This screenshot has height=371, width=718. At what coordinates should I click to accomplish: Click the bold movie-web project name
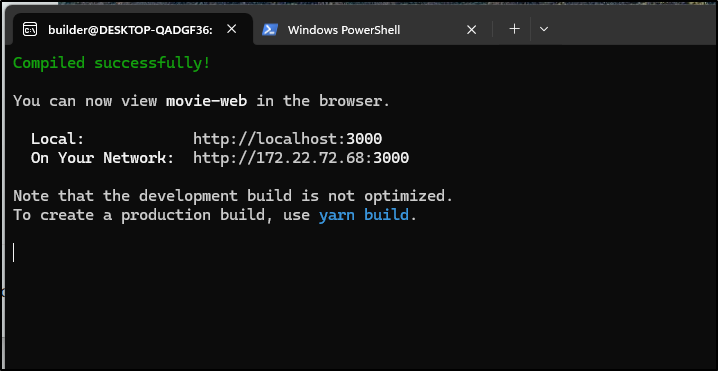coord(207,101)
